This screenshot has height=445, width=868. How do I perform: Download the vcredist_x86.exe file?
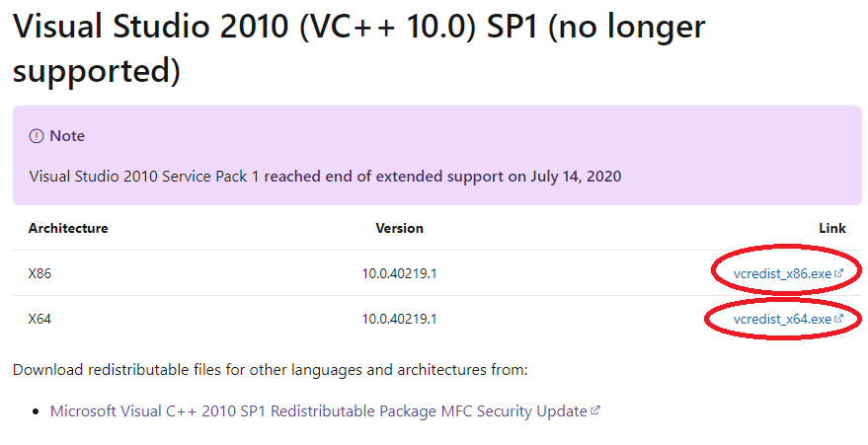(x=782, y=273)
